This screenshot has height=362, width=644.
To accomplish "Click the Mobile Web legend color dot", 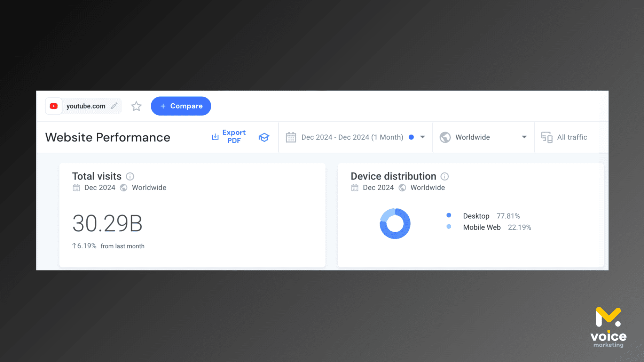I will pos(449,227).
